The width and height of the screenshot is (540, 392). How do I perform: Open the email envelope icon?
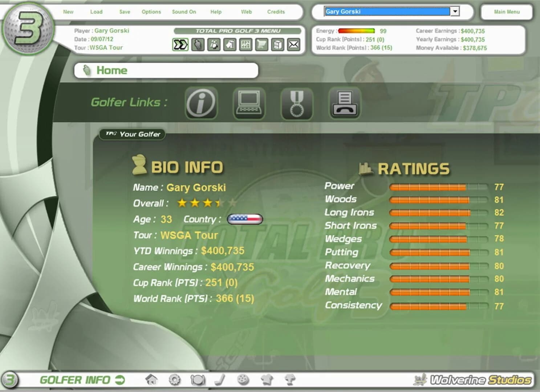tap(293, 44)
